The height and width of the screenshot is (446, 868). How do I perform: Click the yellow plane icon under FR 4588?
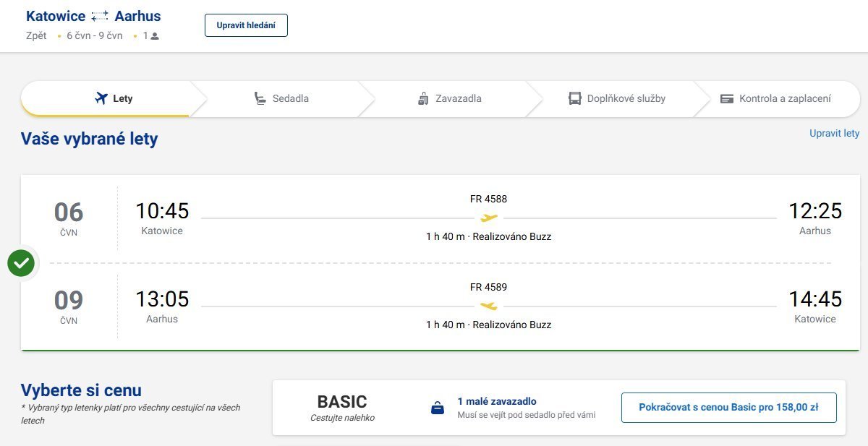(x=489, y=218)
